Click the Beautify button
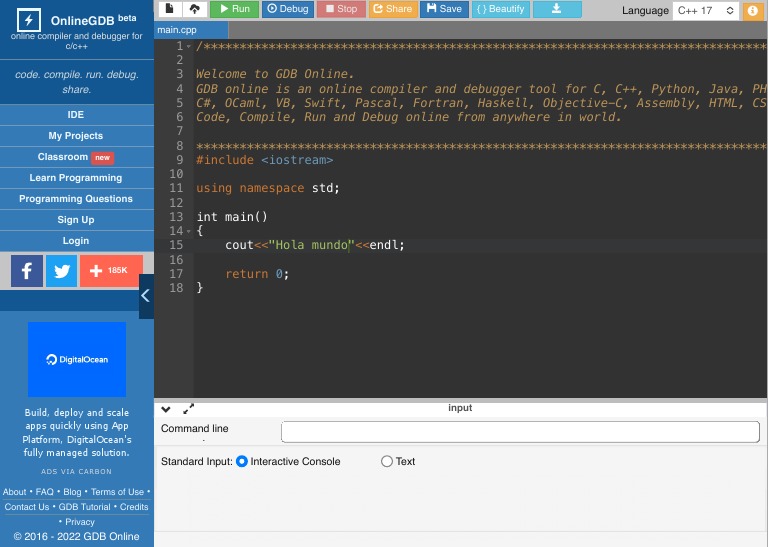The width and height of the screenshot is (768, 547). pyautogui.click(x=499, y=9)
